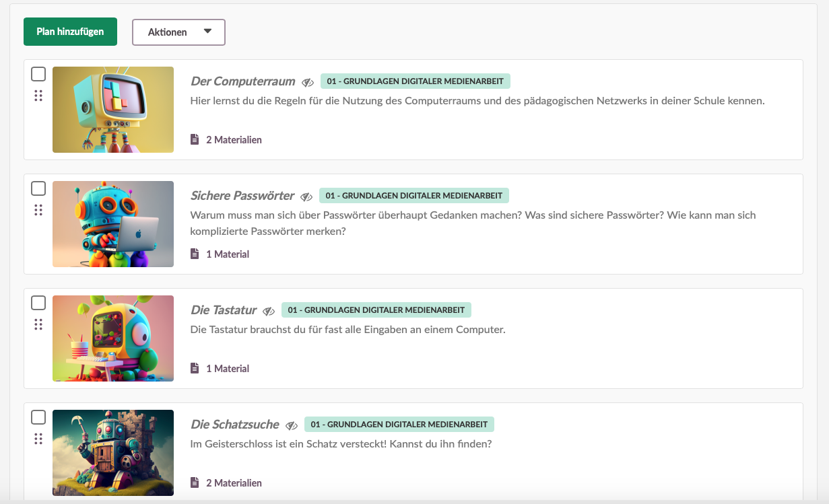Click the drag handle beside "Der Computerraum"

[x=38, y=96]
